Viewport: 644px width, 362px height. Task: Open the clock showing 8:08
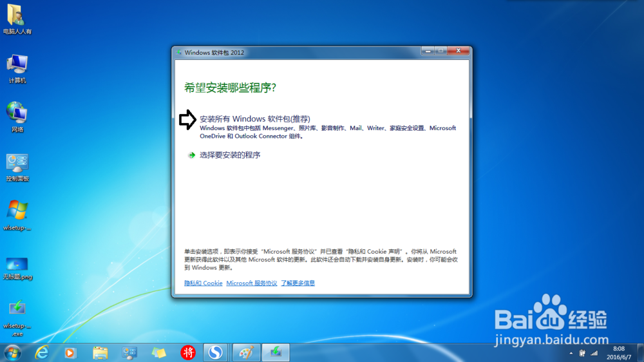pyautogui.click(x=619, y=353)
